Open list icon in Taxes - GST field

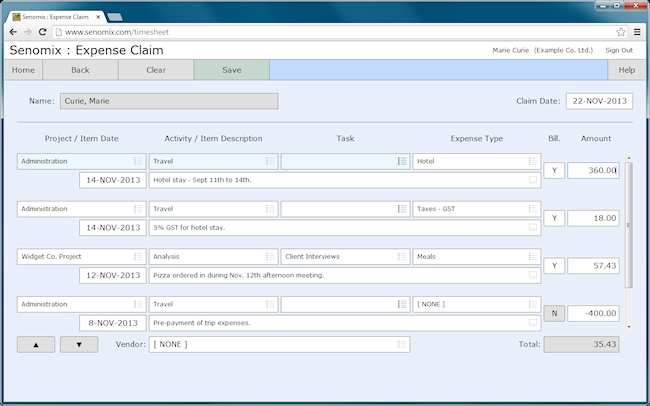tap(533, 209)
